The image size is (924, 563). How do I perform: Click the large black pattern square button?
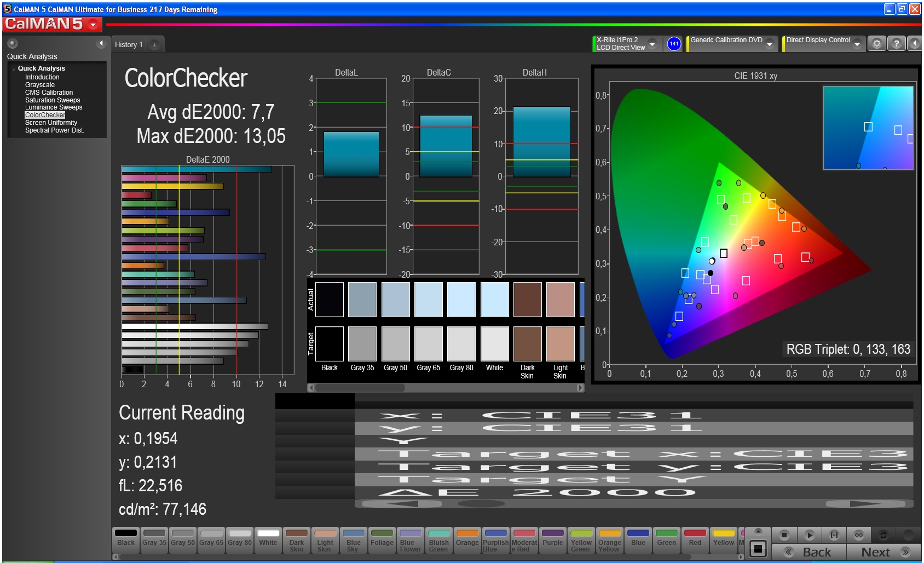(x=758, y=549)
